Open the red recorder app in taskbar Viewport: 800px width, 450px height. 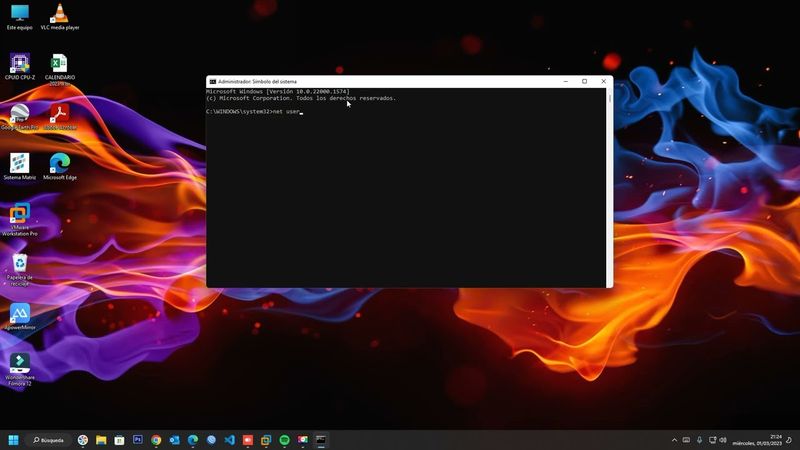pos(248,440)
